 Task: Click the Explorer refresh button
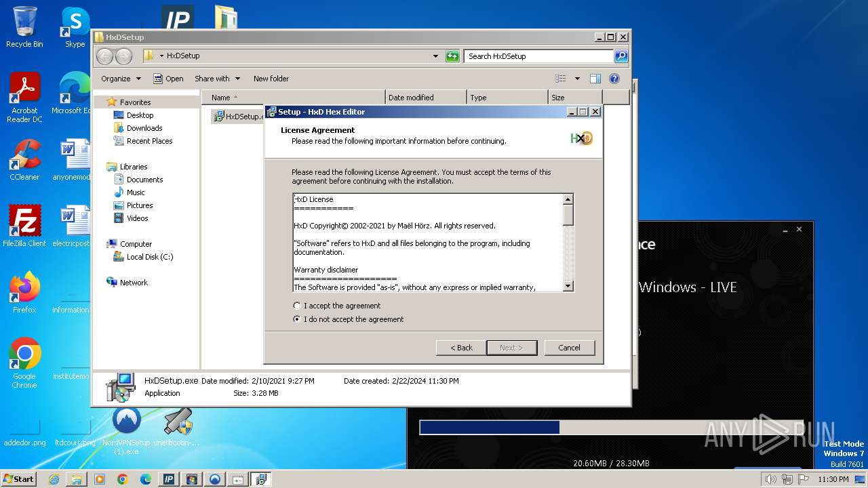pyautogui.click(x=452, y=56)
